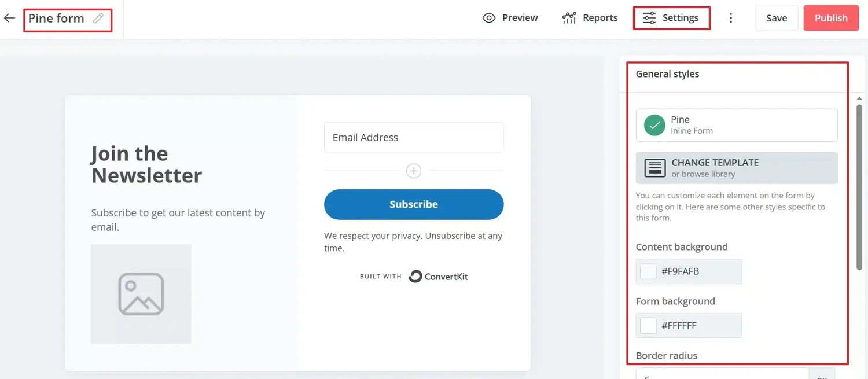Click the pencil icon beside Pine form
The height and width of the screenshot is (379, 868).
click(98, 18)
